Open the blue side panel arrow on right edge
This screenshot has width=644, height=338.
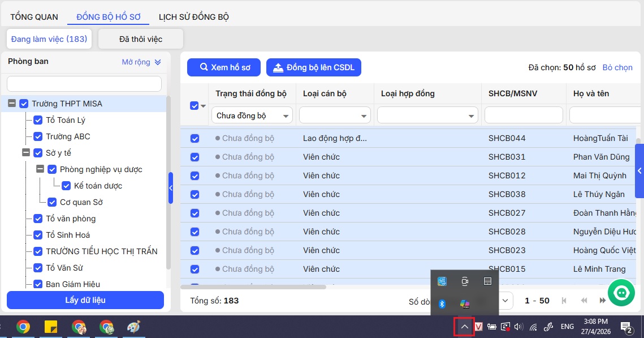pyautogui.click(x=639, y=171)
